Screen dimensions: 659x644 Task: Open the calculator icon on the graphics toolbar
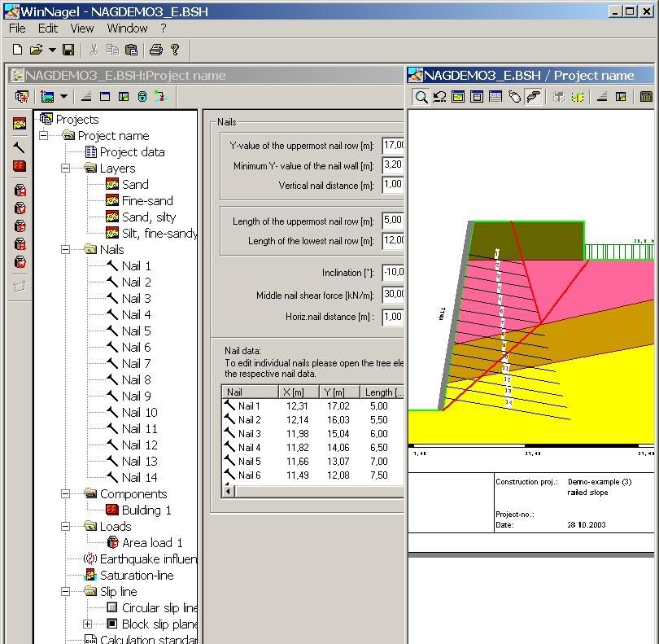click(x=645, y=97)
